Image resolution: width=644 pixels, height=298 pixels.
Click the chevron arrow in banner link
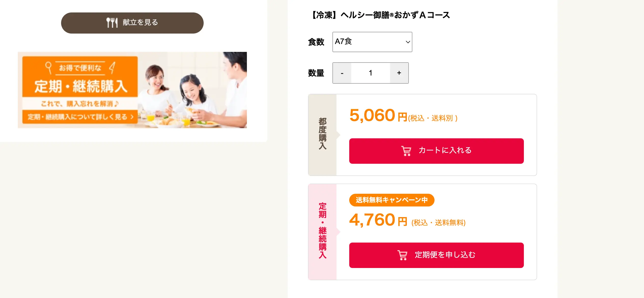coord(132,117)
